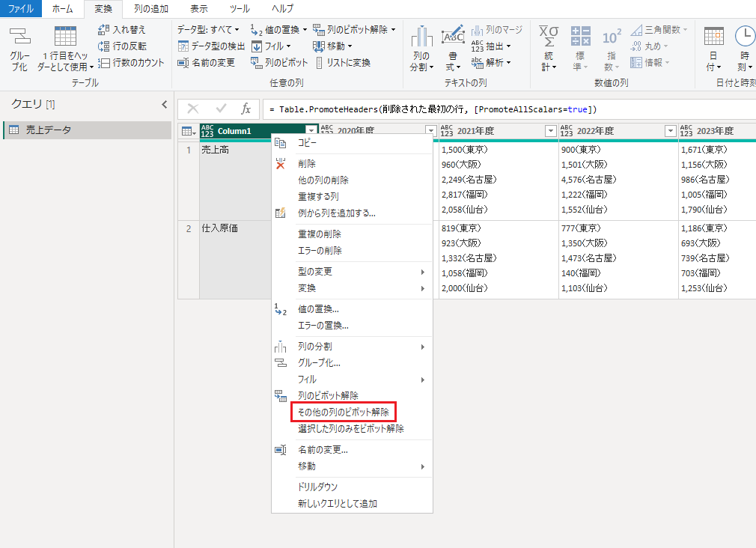Open the 2021年度 column filter dropdown
The height and width of the screenshot is (548, 756).
click(550, 131)
